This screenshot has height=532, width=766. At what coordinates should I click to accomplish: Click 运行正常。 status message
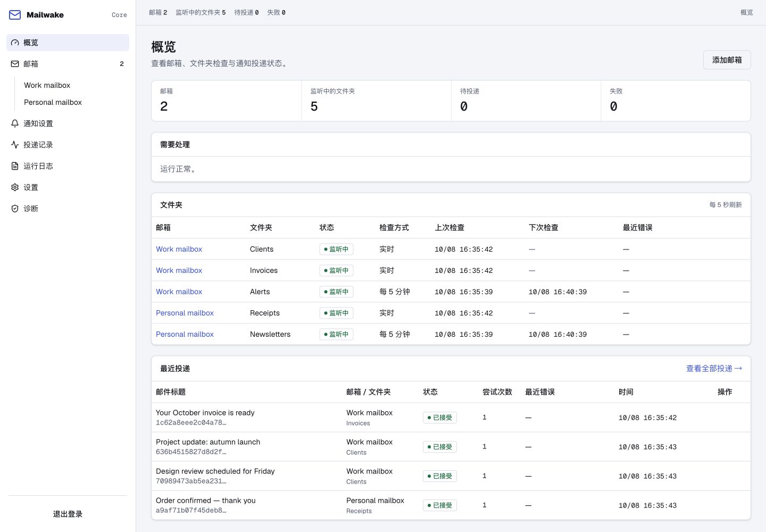pyautogui.click(x=179, y=169)
